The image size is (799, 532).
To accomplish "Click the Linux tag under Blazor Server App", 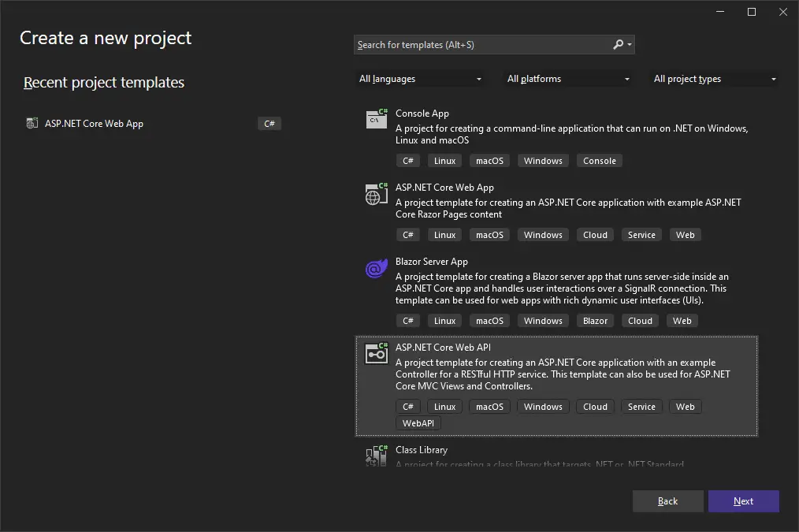I will pos(444,321).
